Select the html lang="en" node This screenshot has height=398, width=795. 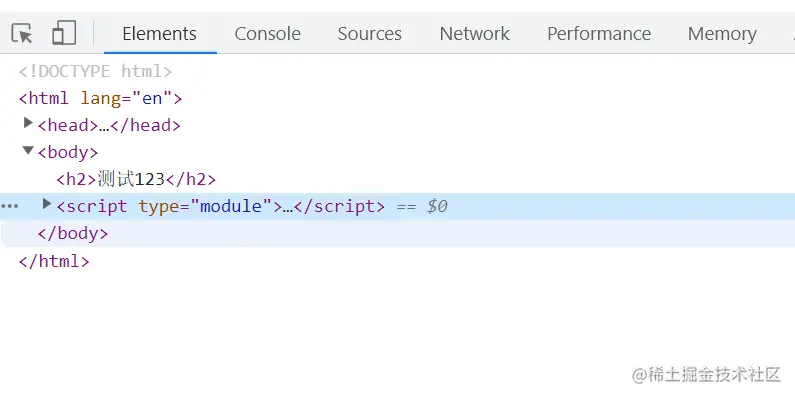(100, 98)
